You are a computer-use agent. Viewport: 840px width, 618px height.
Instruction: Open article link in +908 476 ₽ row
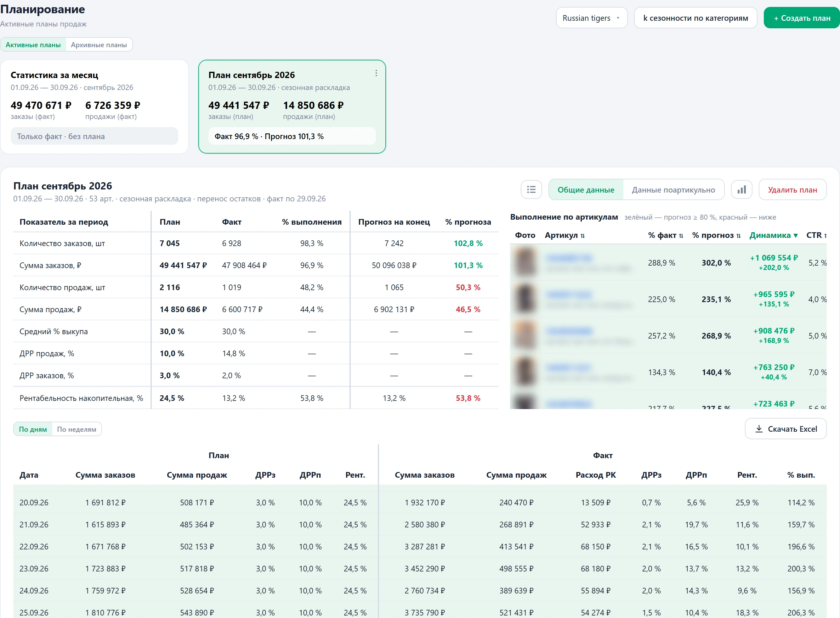coord(569,331)
